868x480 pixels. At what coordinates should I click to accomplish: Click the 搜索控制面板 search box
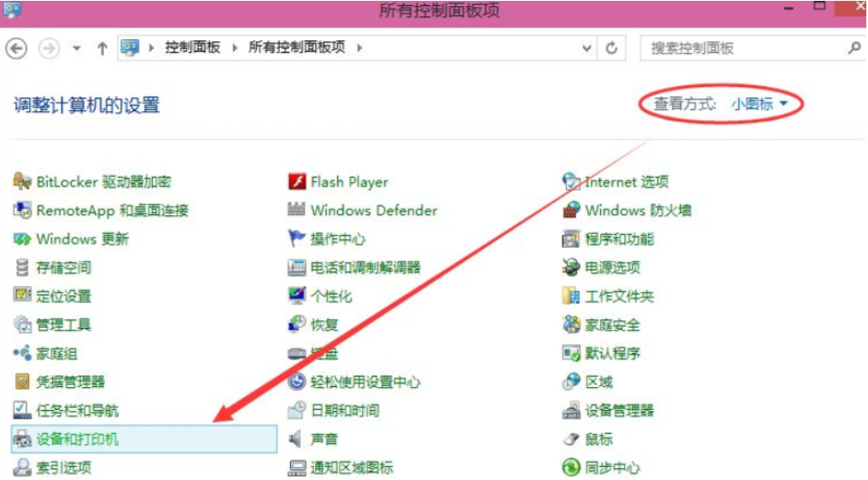[753, 48]
